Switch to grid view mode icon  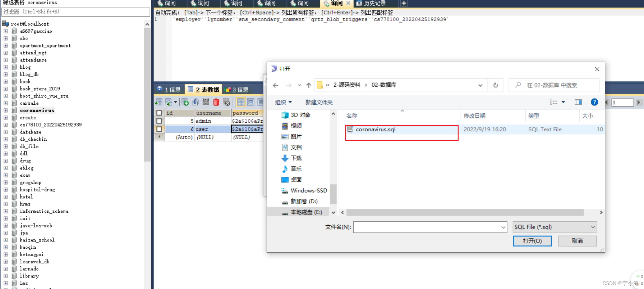pyautogui.click(x=241, y=102)
